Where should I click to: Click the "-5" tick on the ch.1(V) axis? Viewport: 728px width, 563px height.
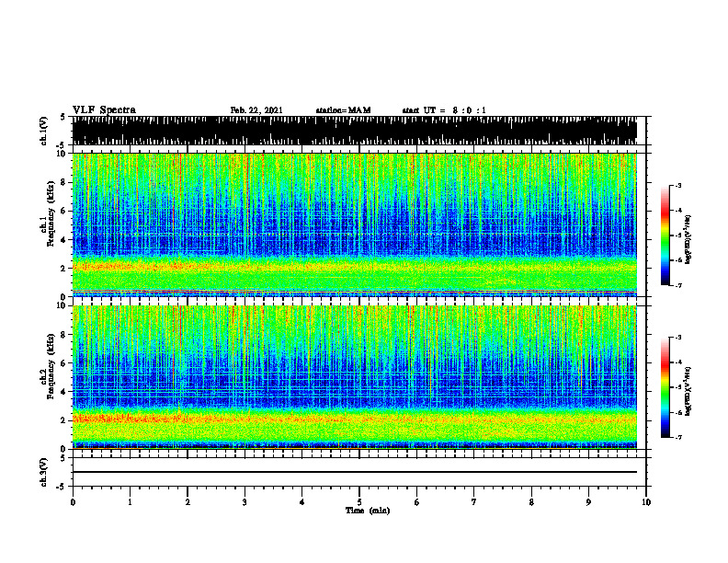point(63,145)
